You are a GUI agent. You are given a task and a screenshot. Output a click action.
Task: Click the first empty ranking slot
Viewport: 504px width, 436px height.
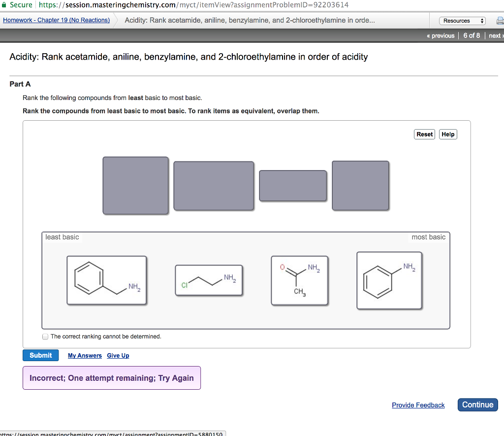coord(135,186)
